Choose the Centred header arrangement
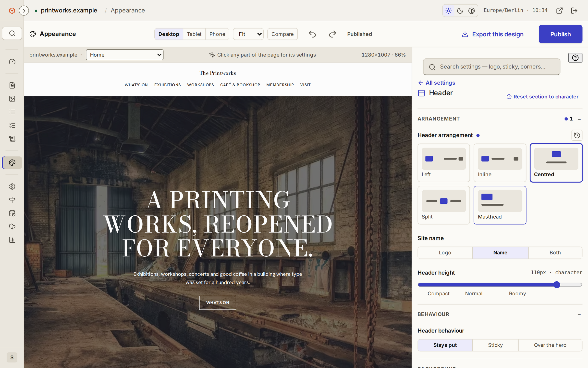This screenshot has width=588, height=368. (556, 163)
